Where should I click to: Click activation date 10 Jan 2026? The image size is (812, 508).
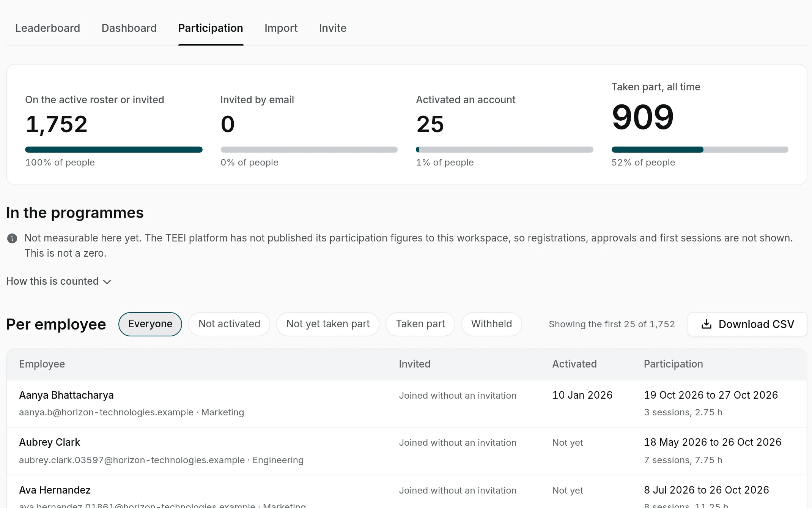[x=582, y=395]
